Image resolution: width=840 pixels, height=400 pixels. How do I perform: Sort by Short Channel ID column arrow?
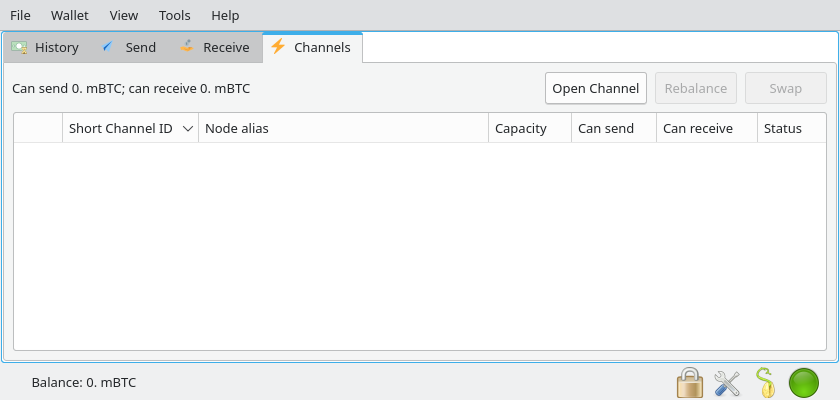click(187, 129)
